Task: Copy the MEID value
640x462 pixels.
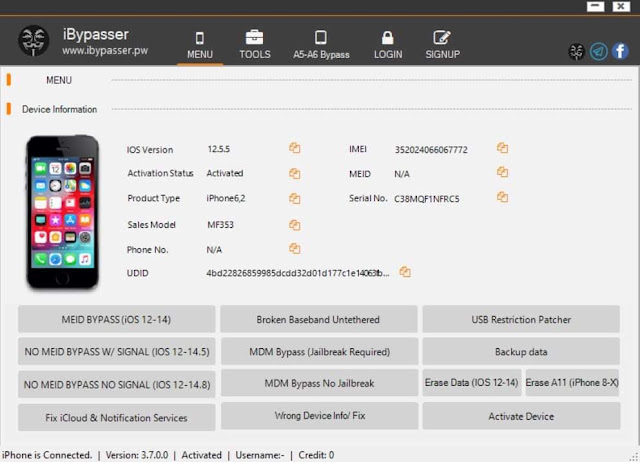Action: 502,172
